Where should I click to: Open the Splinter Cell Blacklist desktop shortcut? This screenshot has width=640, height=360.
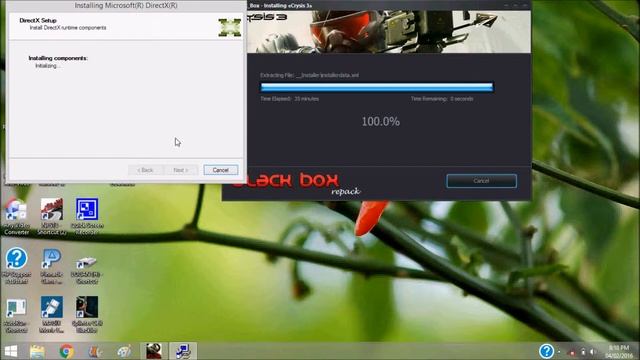[87, 314]
